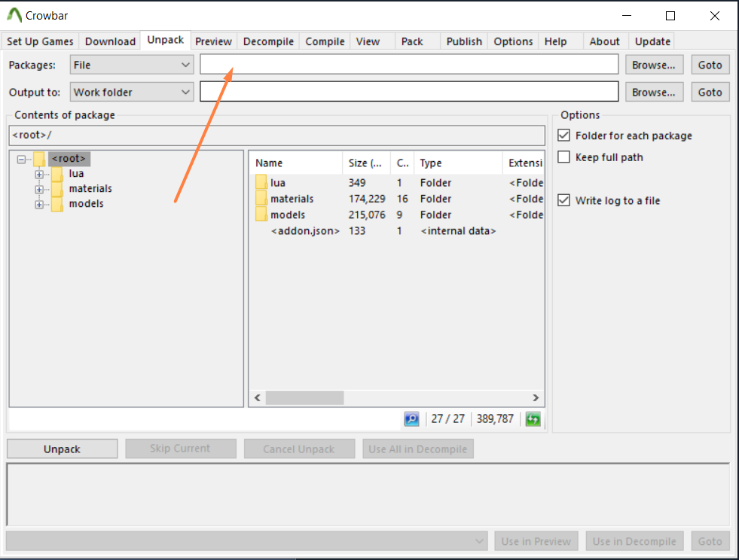Click the search magnifier icon beside 27 / 27
This screenshot has height=560, width=739.
[x=411, y=418]
